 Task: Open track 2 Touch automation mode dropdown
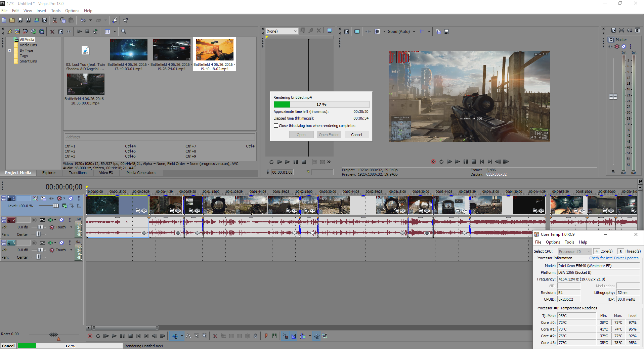coord(71,227)
